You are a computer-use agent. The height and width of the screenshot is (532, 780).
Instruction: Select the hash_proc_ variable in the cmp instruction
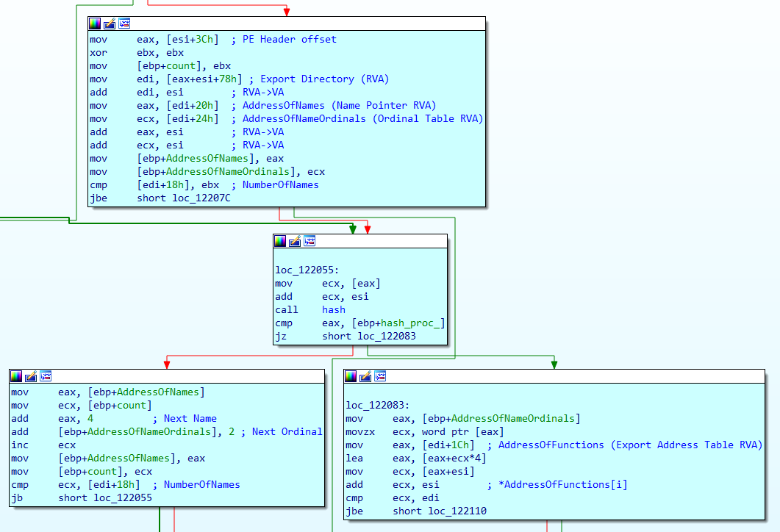click(x=412, y=323)
